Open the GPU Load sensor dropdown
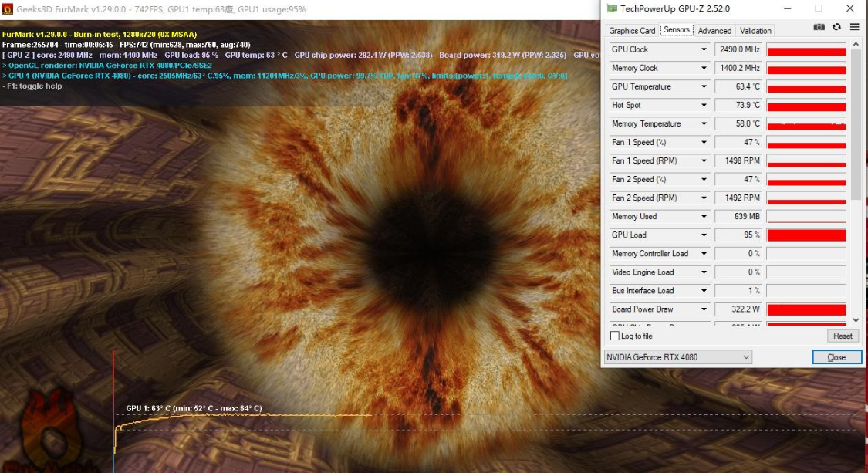Screen dimensions: 868x473 point(704,235)
